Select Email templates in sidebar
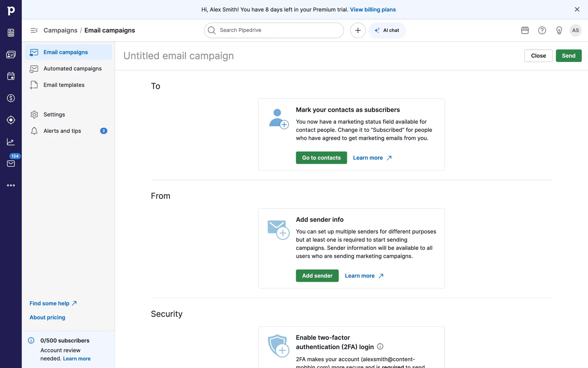 point(64,85)
